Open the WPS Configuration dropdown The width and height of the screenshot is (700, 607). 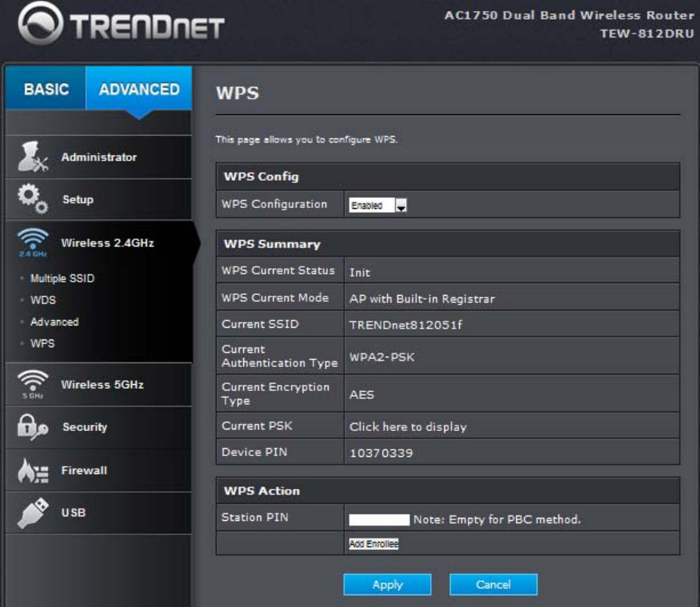pos(377,205)
